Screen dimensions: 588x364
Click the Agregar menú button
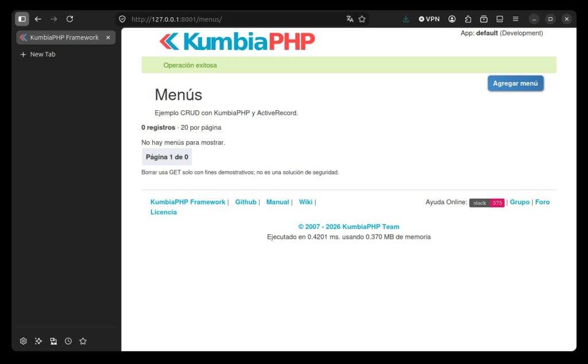click(515, 83)
